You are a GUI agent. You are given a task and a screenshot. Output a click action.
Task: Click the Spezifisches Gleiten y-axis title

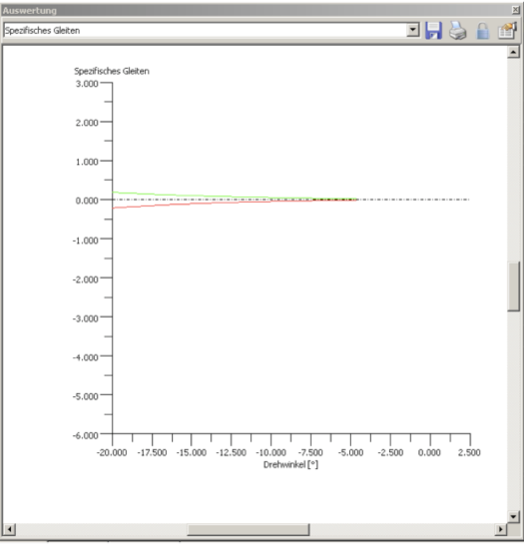click(112, 71)
